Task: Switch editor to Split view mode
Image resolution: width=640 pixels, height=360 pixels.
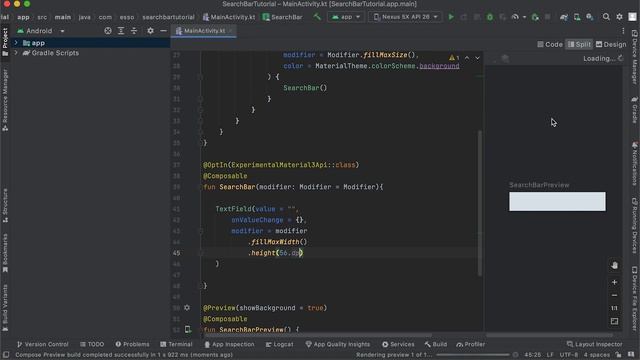Action: click(x=579, y=44)
